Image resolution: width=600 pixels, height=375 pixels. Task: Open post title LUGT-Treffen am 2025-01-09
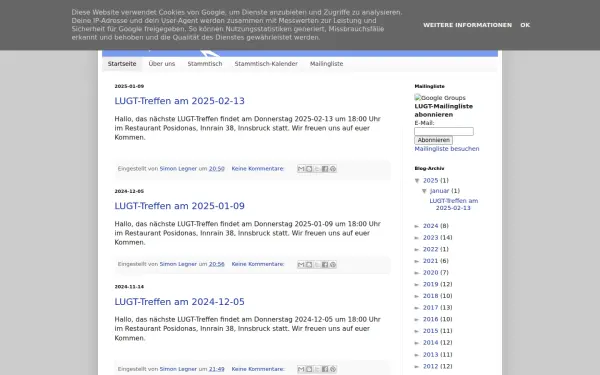[179, 206]
